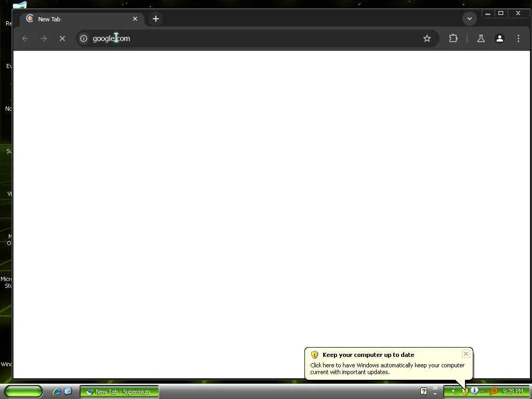Switch to New Tab - Supermium taskbar button
The height and width of the screenshot is (399, 532).
pos(119,392)
